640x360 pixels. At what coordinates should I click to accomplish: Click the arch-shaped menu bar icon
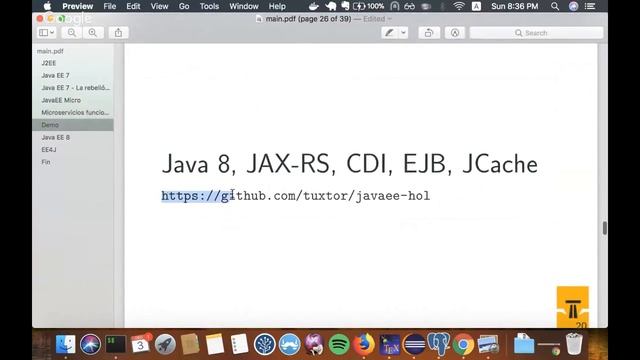point(394,6)
